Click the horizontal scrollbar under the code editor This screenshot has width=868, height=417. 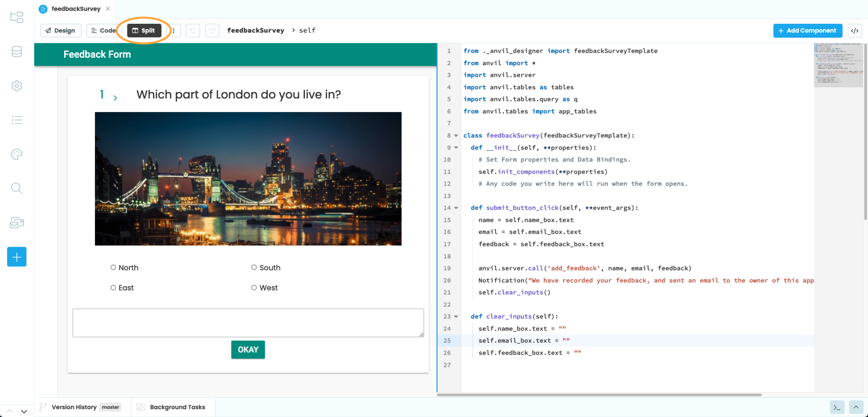point(599,395)
